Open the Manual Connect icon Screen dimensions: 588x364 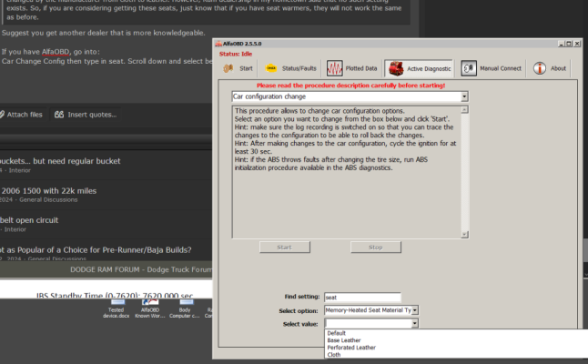469,68
